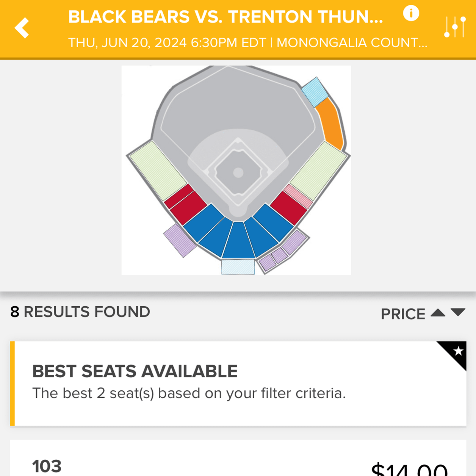Choose the pink striped section on right
This screenshot has width=476, height=476.
(298, 197)
